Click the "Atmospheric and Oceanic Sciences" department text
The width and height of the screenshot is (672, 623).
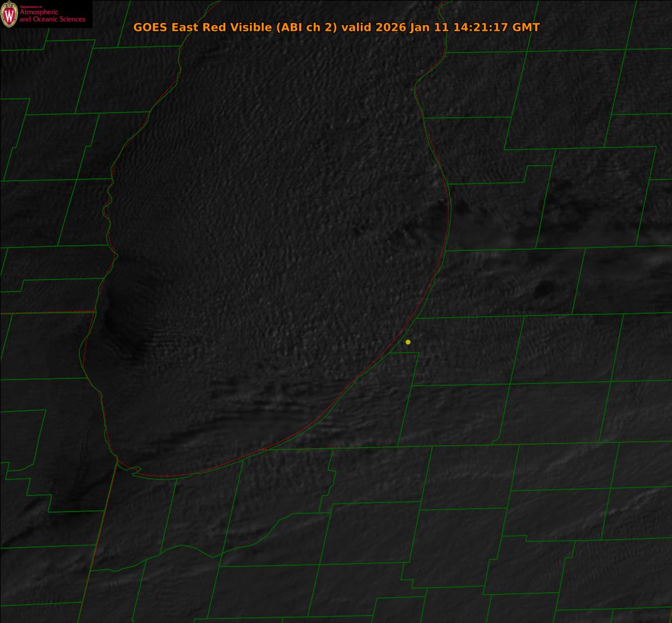click(52, 16)
